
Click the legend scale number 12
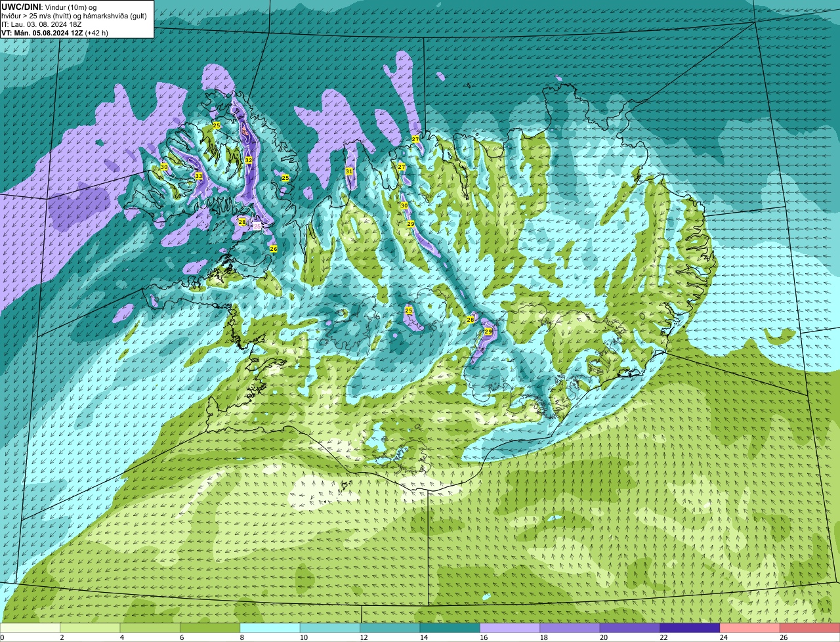pos(364,637)
